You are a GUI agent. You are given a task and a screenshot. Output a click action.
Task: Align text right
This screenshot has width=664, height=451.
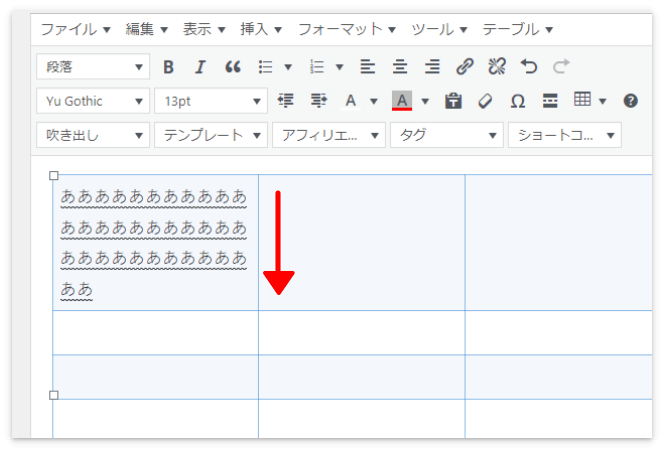pos(432,67)
